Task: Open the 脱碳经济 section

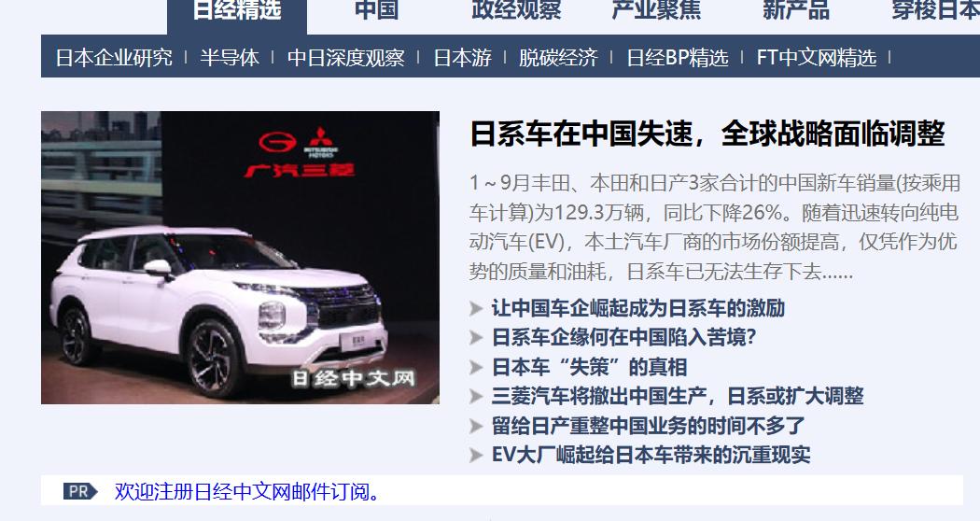Action: click(x=558, y=58)
